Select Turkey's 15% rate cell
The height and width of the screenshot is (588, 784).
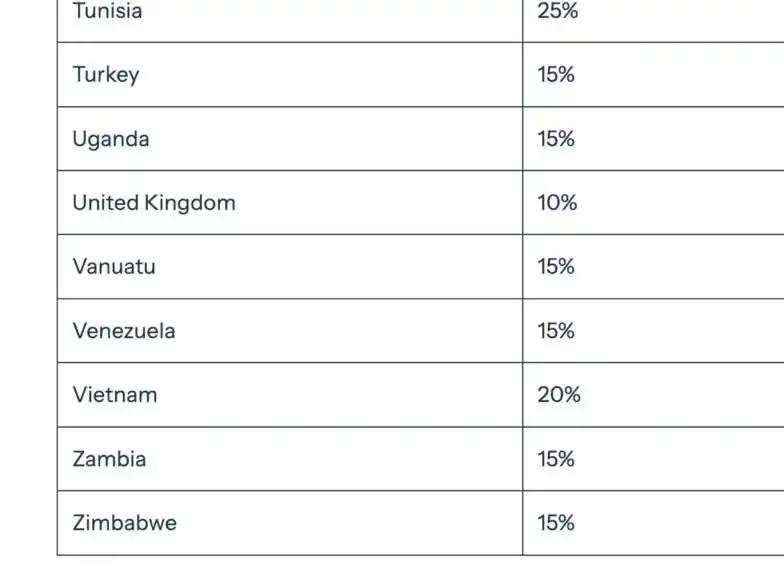click(556, 75)
